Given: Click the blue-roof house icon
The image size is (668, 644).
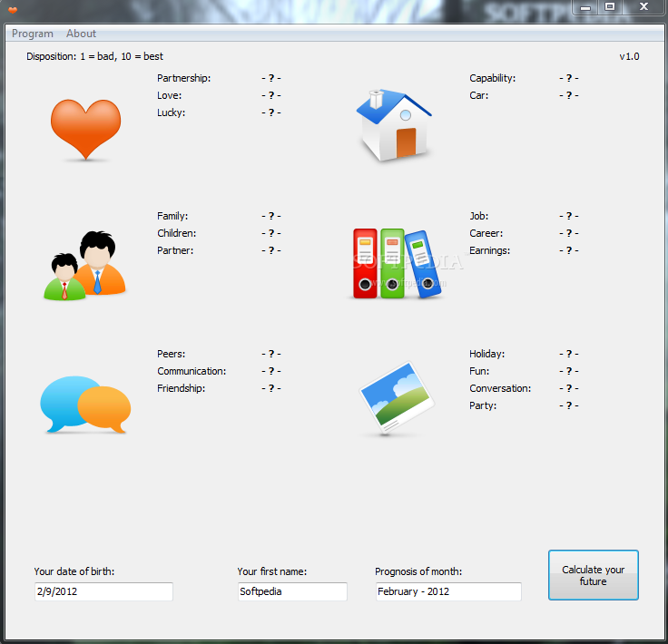Looking at the screenshot, I should [394, 125].
